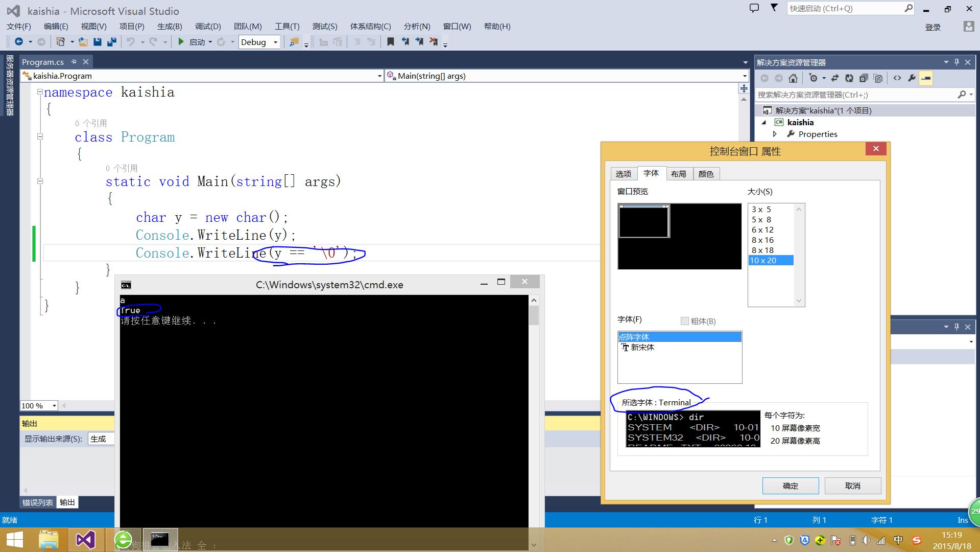This screenshot has height=552, width=980.
Task: Click the 登录 sign-in link
Action: (933, 27)
